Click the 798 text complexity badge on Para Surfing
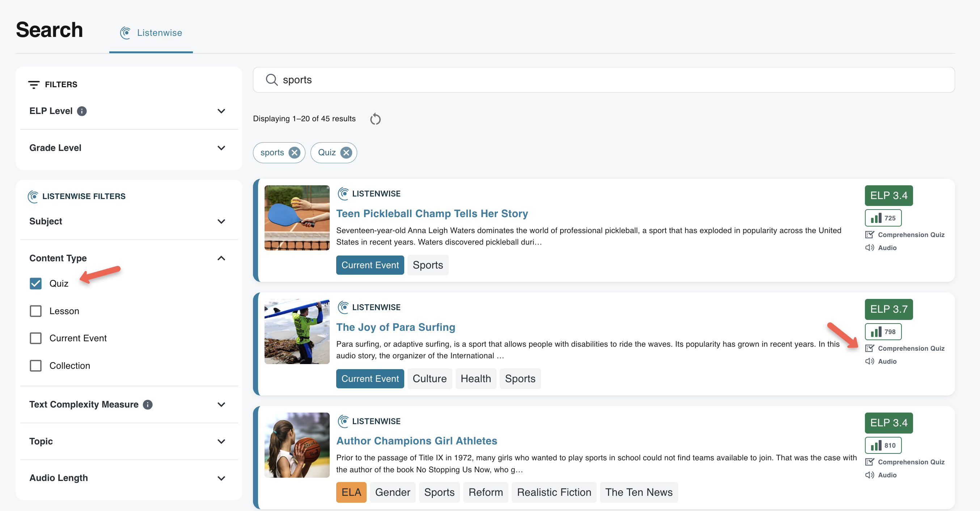 (x=883, y=331)
